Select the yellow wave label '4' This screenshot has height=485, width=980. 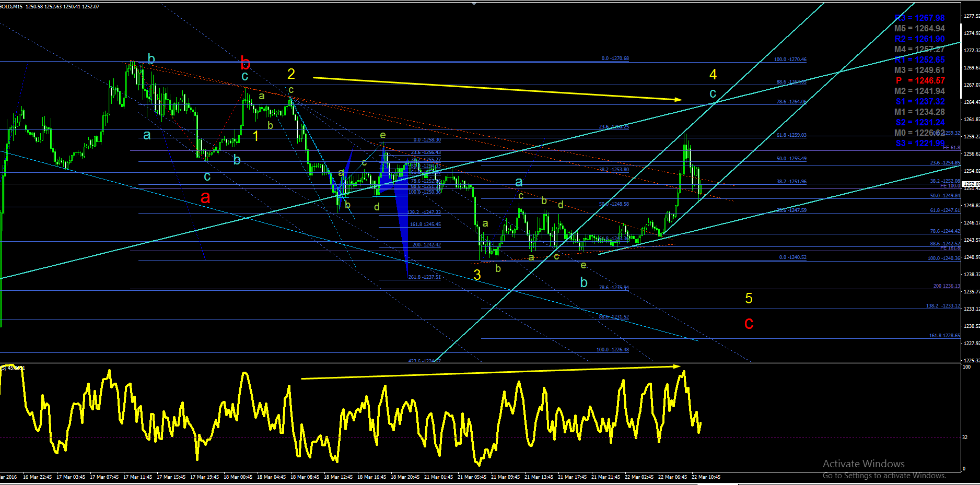click(x=713, y=75)
